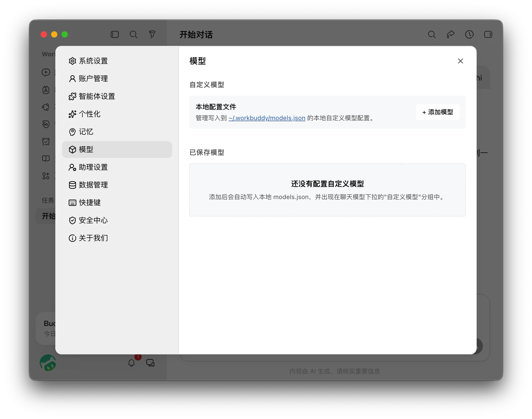Click the 自定义模型 section label

point(207,85)
